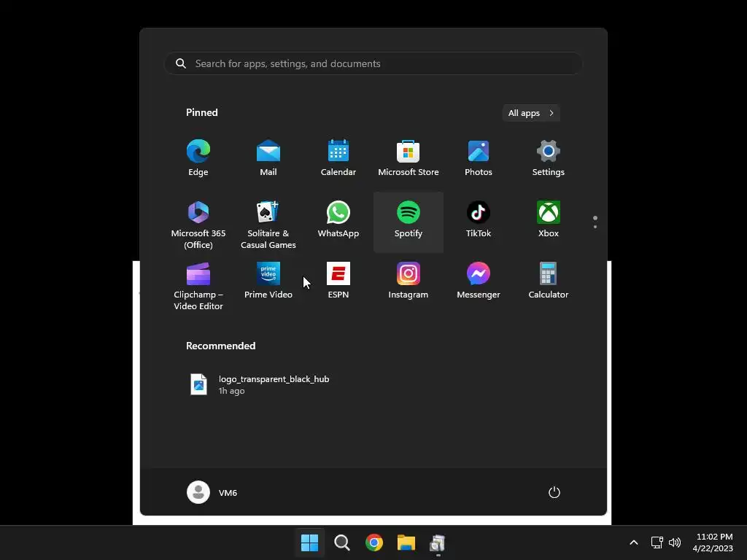Launch the Mail app
This screenshot has width=747, height=560.
pyautogui.click(x=268, y=158)
